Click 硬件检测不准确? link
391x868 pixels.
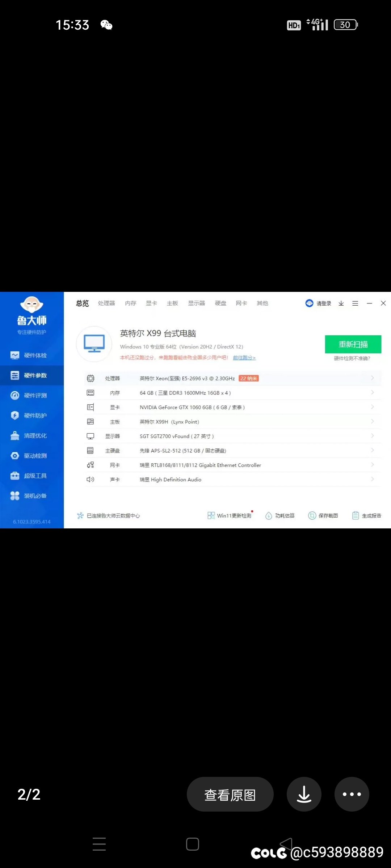tap(352, 358)
